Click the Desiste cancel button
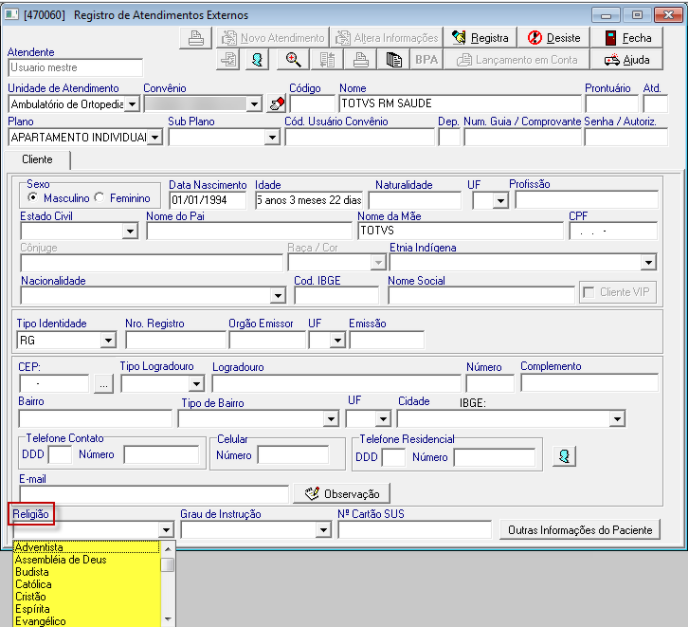 (x=553, y=38)
